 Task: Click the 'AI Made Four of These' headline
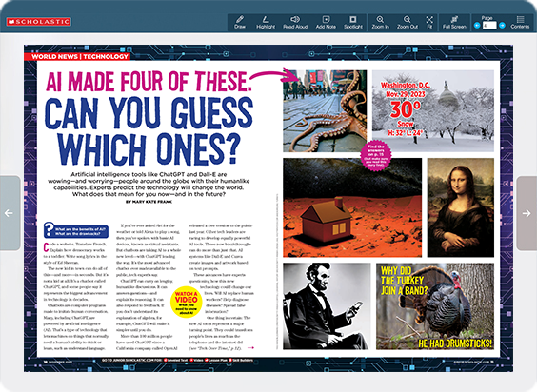(x=149, y=82)
